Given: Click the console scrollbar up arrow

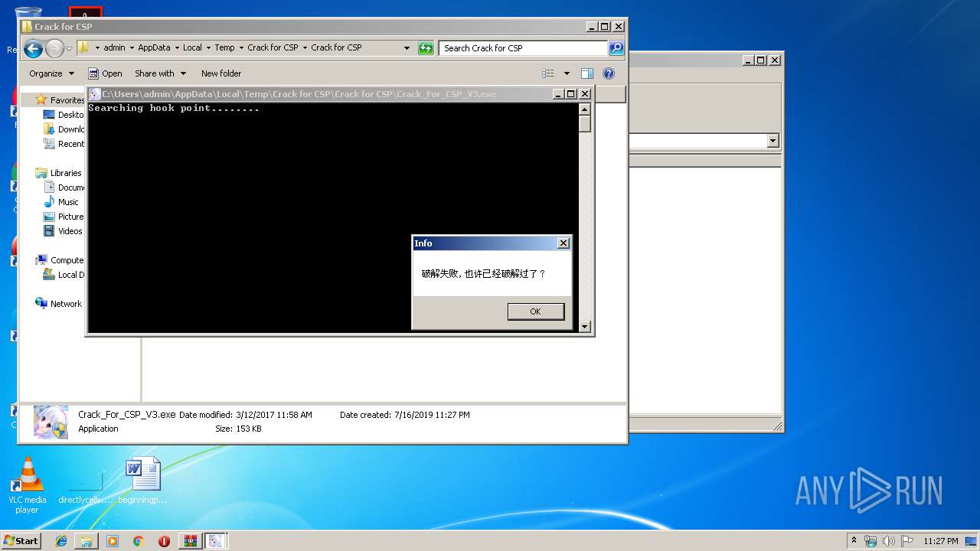Looking at the screenshot, I should tap(585, 109).
